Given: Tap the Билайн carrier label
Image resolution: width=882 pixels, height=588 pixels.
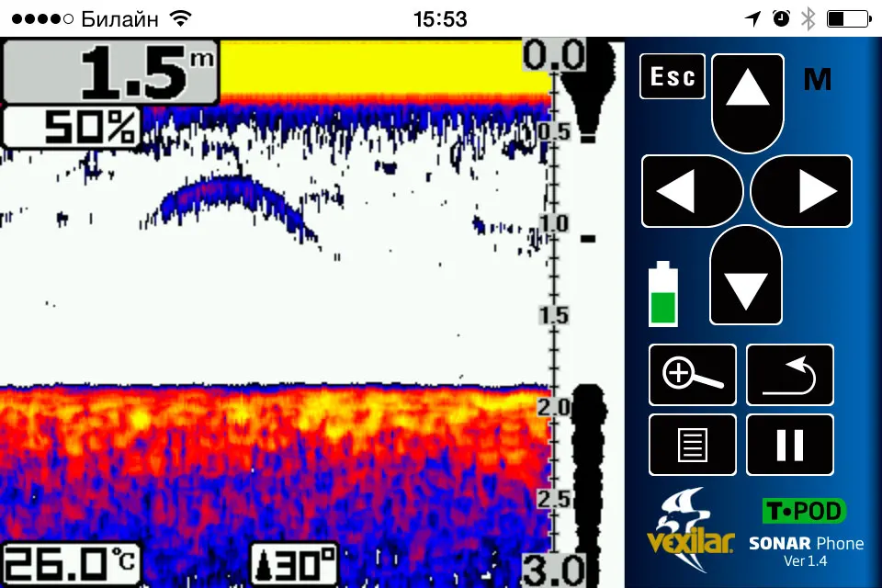Looking at the screenshot, I should 119,19.
